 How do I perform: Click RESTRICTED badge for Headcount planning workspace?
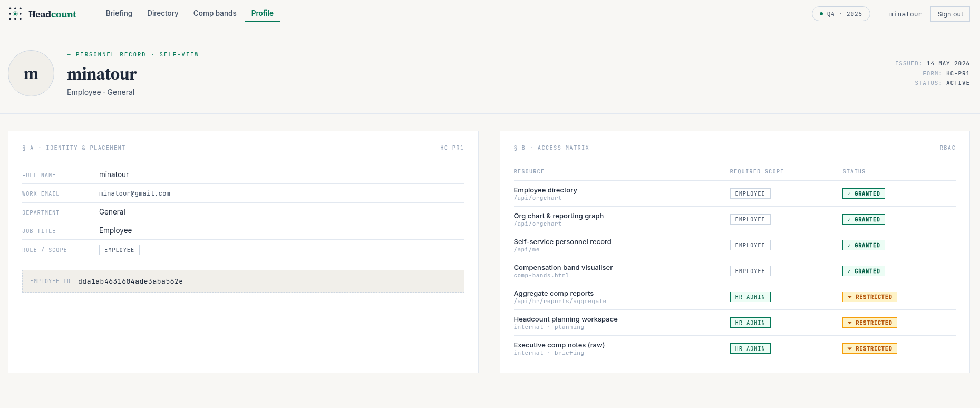pyautogui.click(x=869, y=323)
